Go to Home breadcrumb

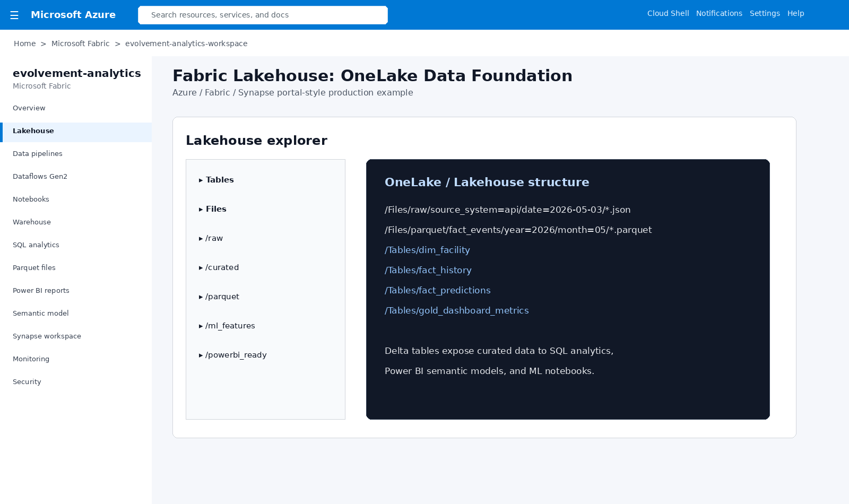(x=25, y=44)
